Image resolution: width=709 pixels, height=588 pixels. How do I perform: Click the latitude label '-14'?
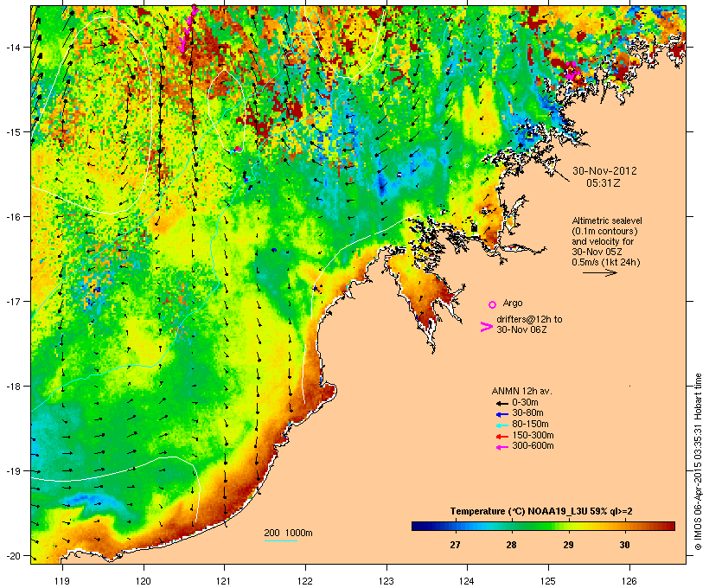click(x=12, y=47)
